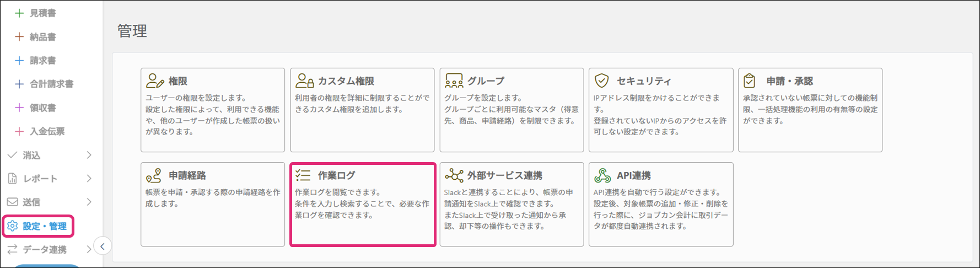Select 領収書 in the sidebar
The height and width of the screenshot is (268, 980).
[42, 108]
